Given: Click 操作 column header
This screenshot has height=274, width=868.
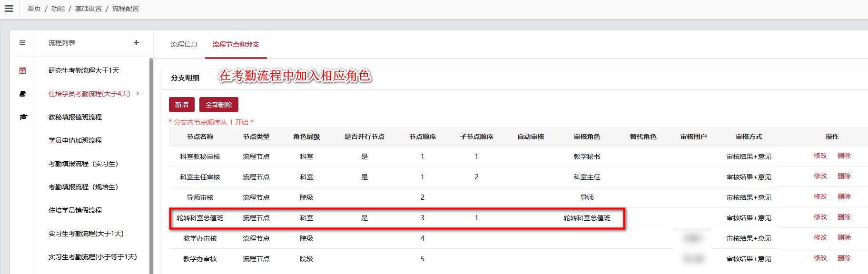Looking at the screenshot, I should 832,137.
